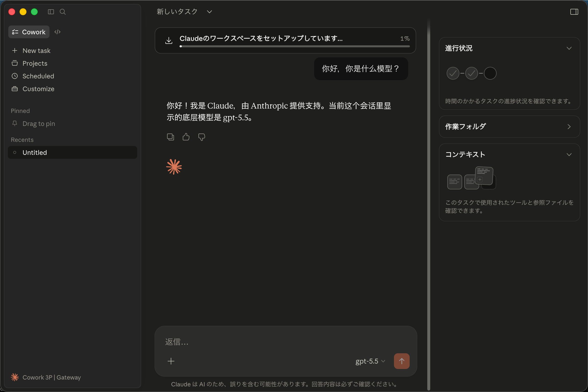Click the 1% setup percentage
588x392 pixels.
coord(405,38)
